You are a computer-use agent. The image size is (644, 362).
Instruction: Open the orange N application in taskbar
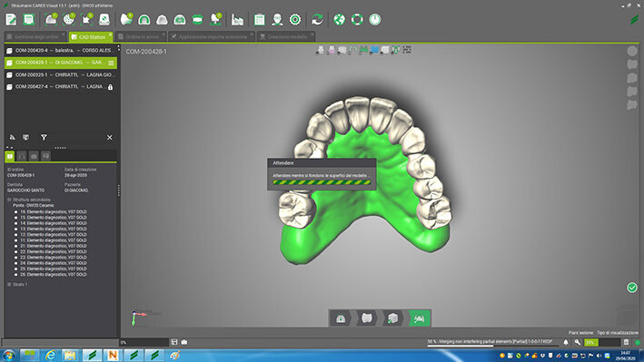[113, 356]
